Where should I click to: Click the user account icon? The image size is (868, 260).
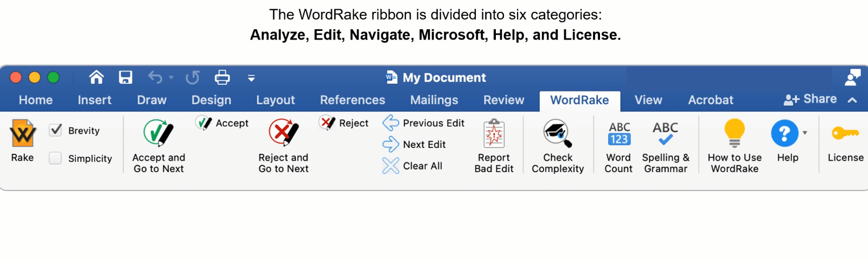[x=853, y=77]
